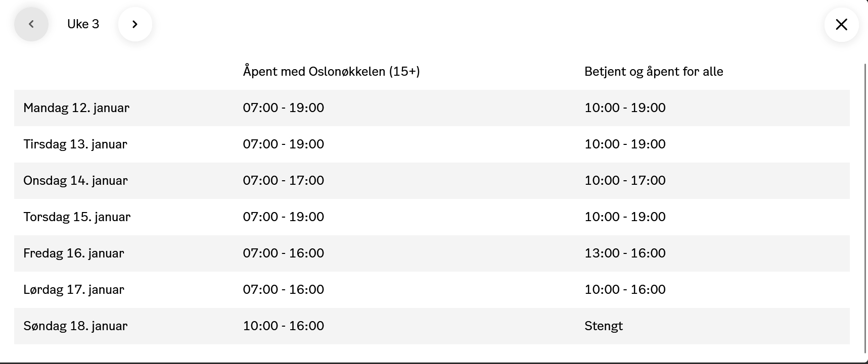Screen dimensions: 868x364
Task: Click Friday's staffed hours 13:00 - 16:00
Action: click(x=625, y=253)
